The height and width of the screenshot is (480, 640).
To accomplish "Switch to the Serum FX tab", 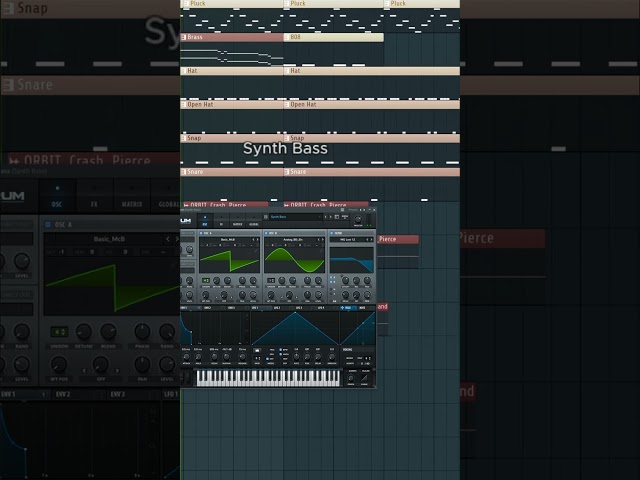I will [221, 221].
